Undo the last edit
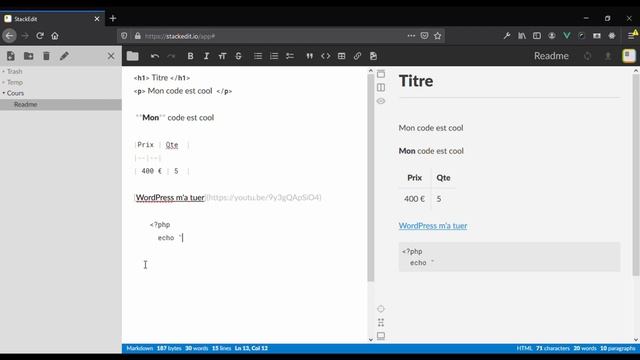The width and height of the screenshot is (640, 360). click(155, 56)
